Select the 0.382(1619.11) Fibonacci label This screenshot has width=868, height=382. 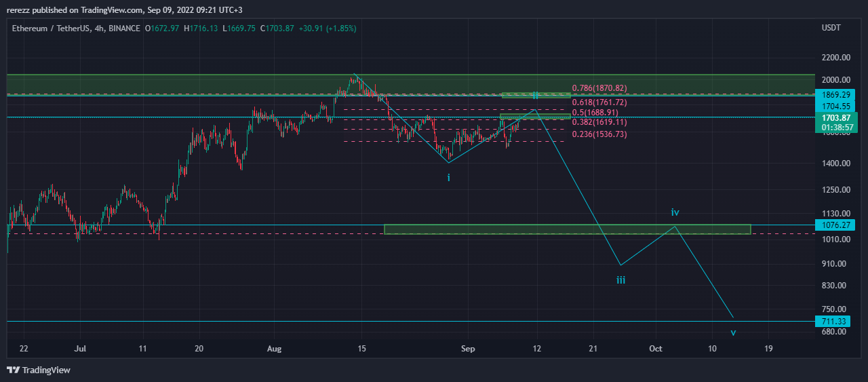599,122
